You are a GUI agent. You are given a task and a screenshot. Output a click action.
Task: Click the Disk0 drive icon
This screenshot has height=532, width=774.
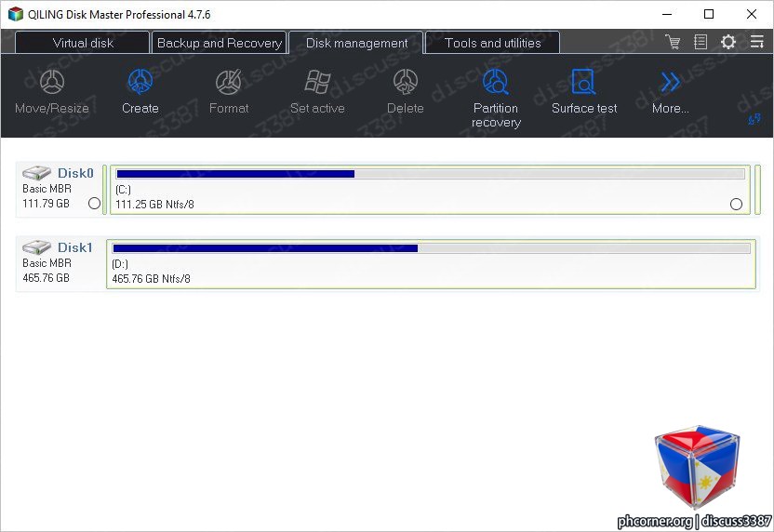click(x=36, y=173)
